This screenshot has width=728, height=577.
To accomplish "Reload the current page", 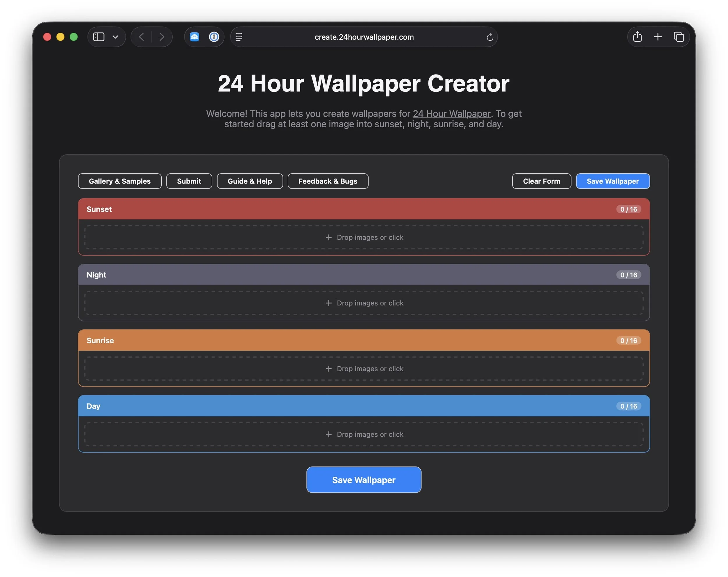I will tap(490, 37).
